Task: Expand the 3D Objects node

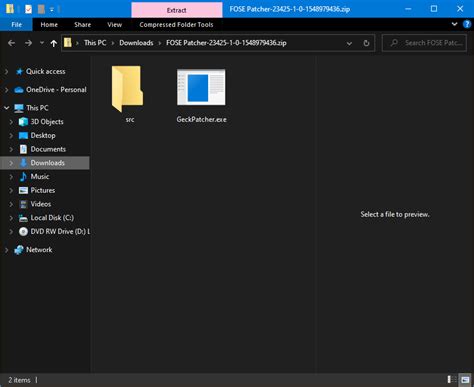Action: 11,122
